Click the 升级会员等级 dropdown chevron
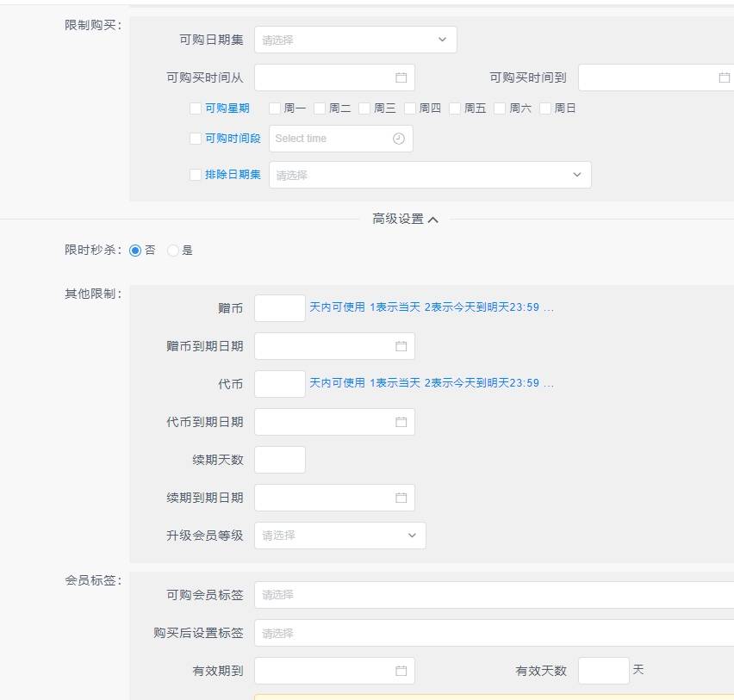 (x=412, y=536)
